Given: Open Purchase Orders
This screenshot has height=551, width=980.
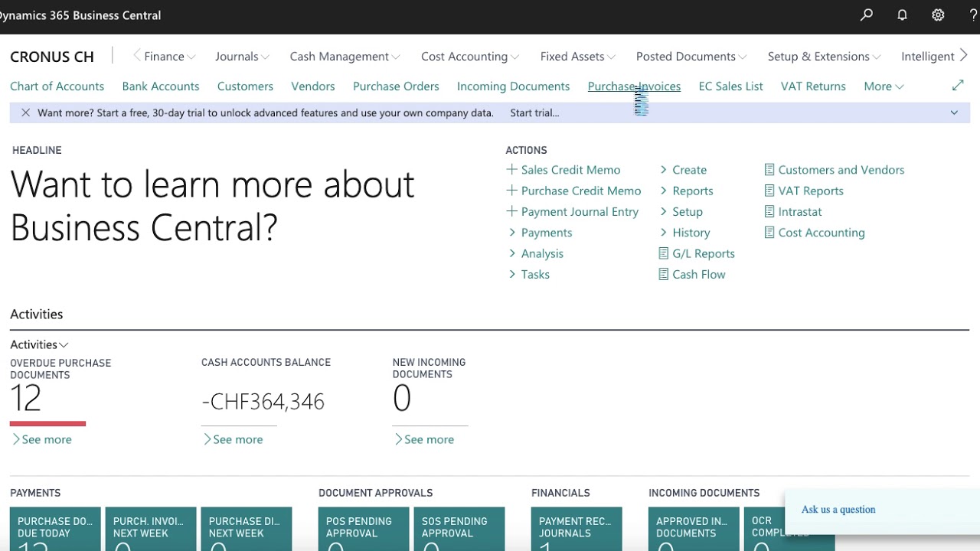Looking at the screenshot, I should tap(396, 86).
